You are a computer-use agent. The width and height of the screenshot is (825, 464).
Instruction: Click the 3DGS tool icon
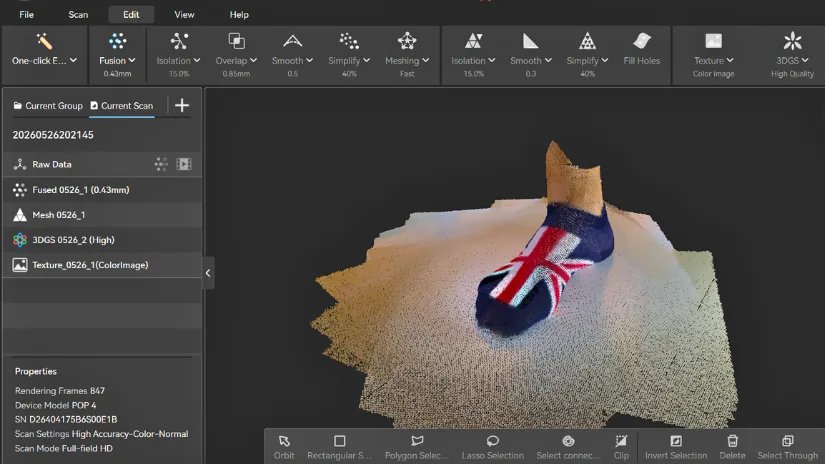point(792,41)
